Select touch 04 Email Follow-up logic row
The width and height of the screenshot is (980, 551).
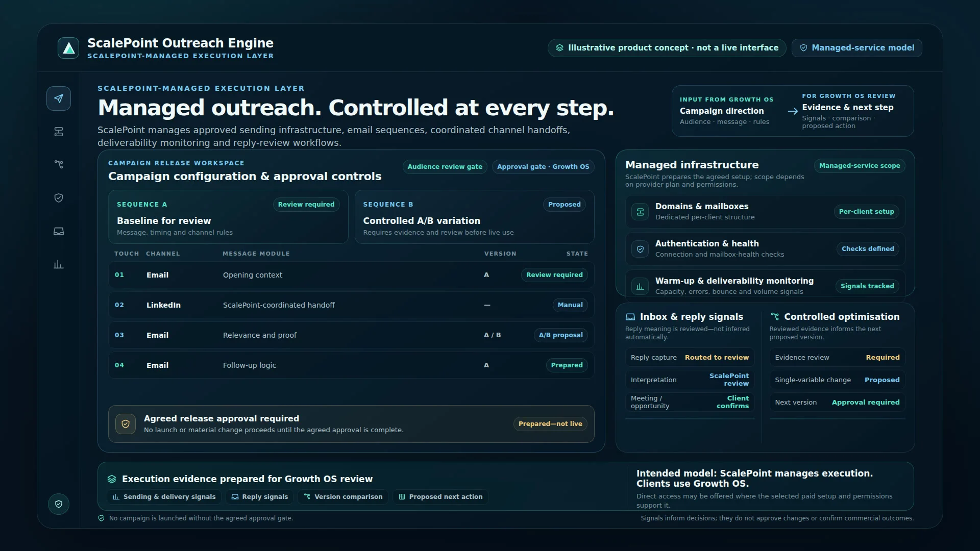pos(351,365)
